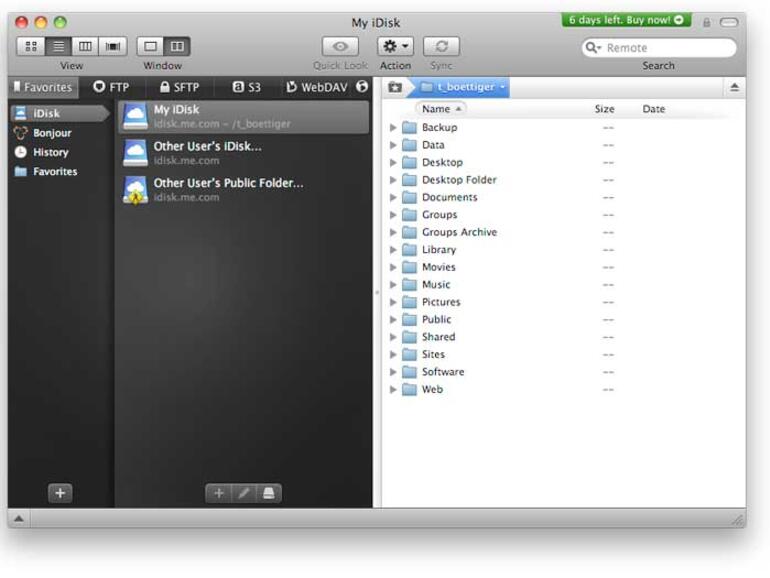Click the connect drive button

point(269,493)
